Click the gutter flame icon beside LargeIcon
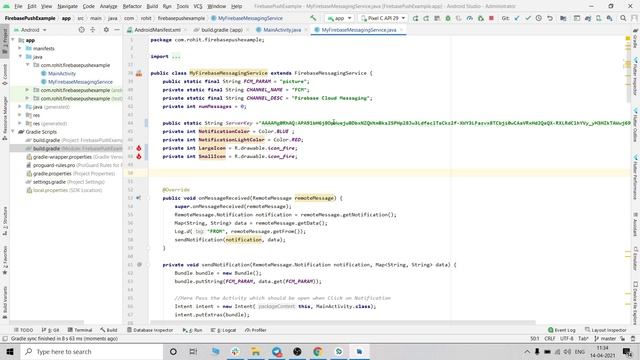 coord(139,148)
